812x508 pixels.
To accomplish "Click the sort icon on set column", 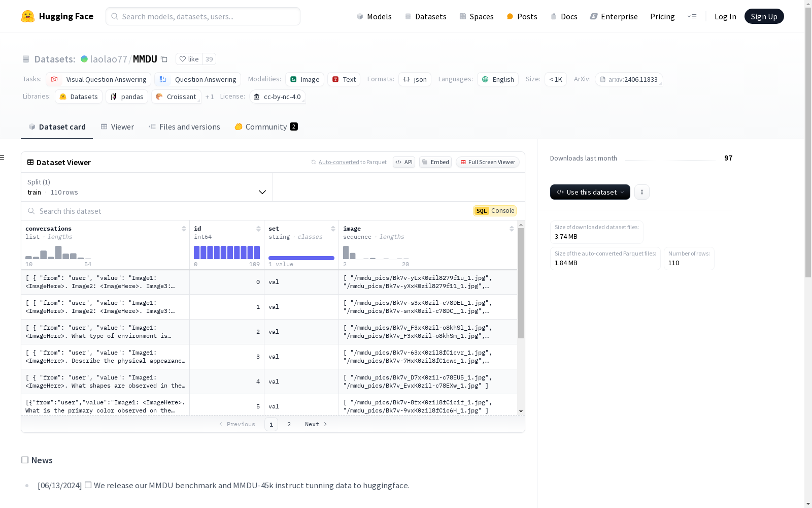I will pos(333,229).
